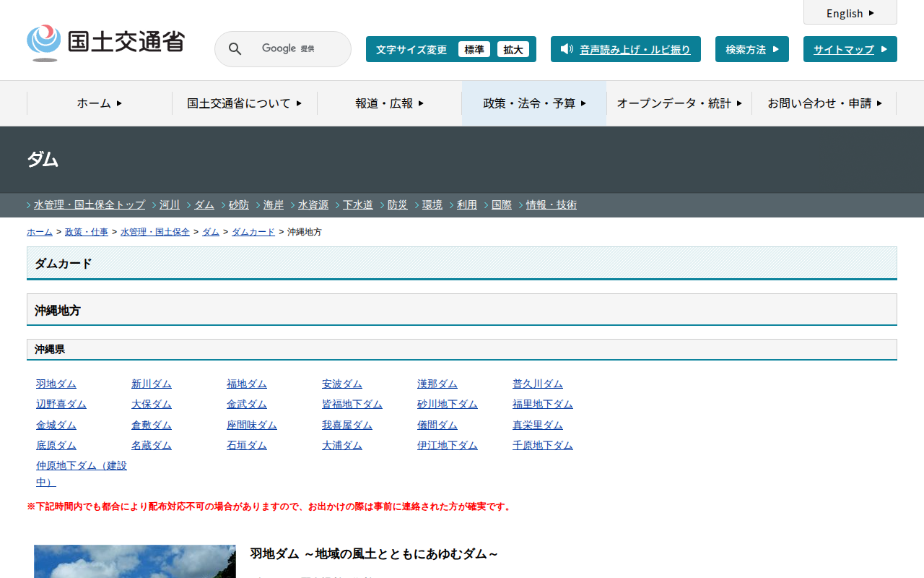Viewport: 924px width, 578px height.
Task: Set font size to 標準
Action: point(474,49)
